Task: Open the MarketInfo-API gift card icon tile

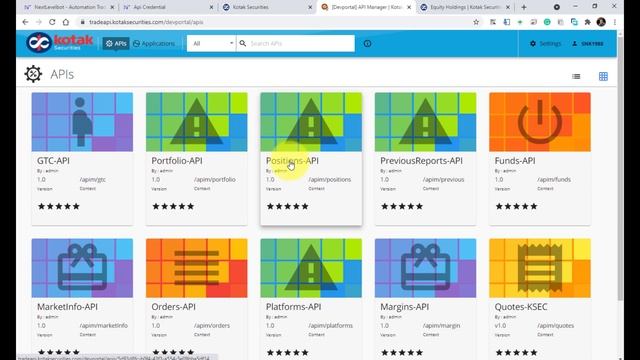Action: coord(82,268)
